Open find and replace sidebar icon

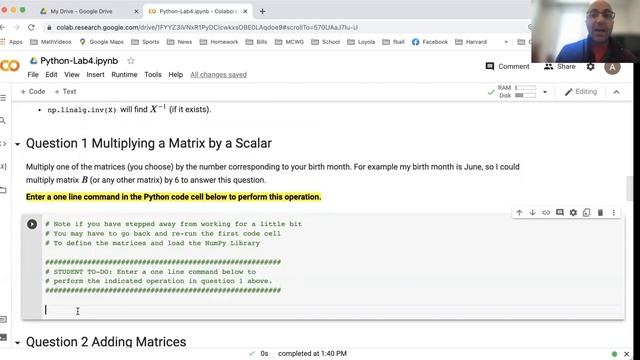coord(3,121)
